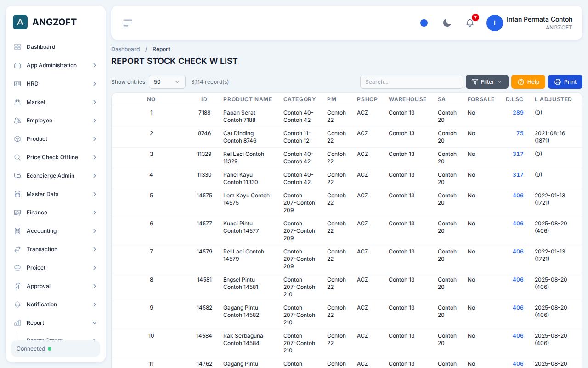This screenshot has height=368, width=588.
Task: Click the Market bag icon
Action: (x=17, y=102)
